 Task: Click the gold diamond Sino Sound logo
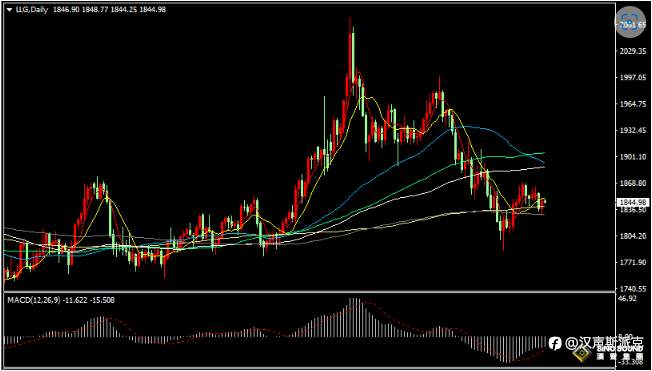pos(582,355)
